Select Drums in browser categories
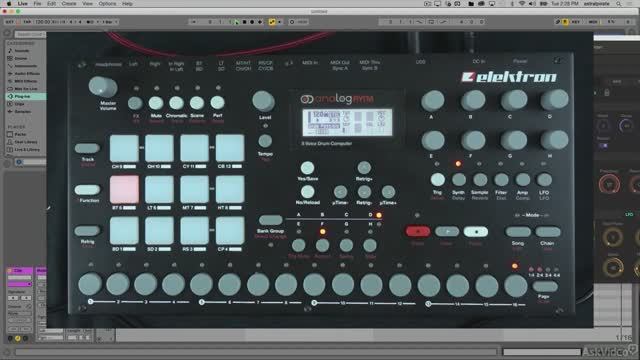 pyautogui.click(x=21, y=58)
